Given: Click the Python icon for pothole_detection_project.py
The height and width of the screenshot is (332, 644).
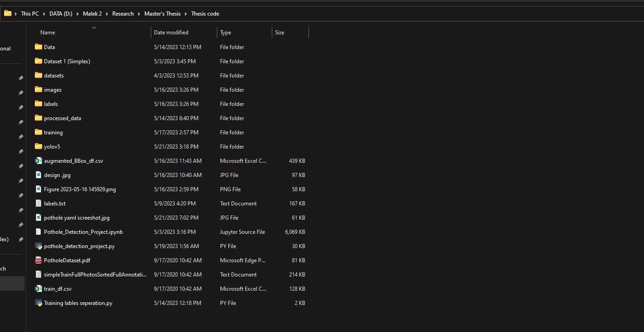Looking at the screenshot, I should pyautogui.click(x=38, y=246).
